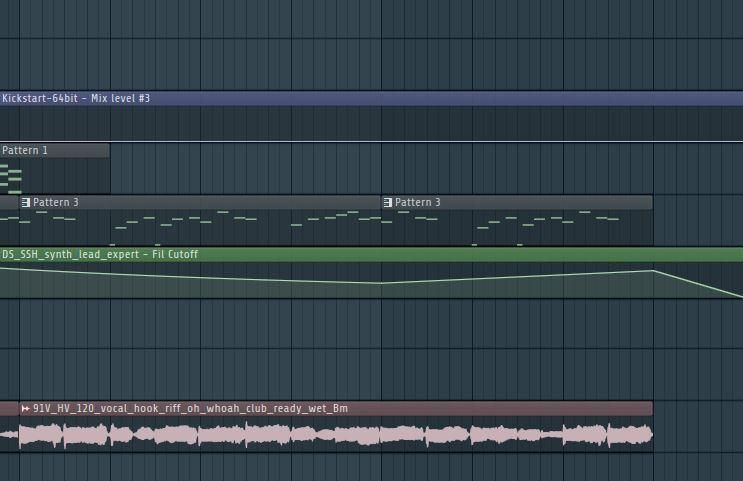Open the first Pattern 3 clip menu icon
Screen dimensions: 743x481
coord(26,202)
